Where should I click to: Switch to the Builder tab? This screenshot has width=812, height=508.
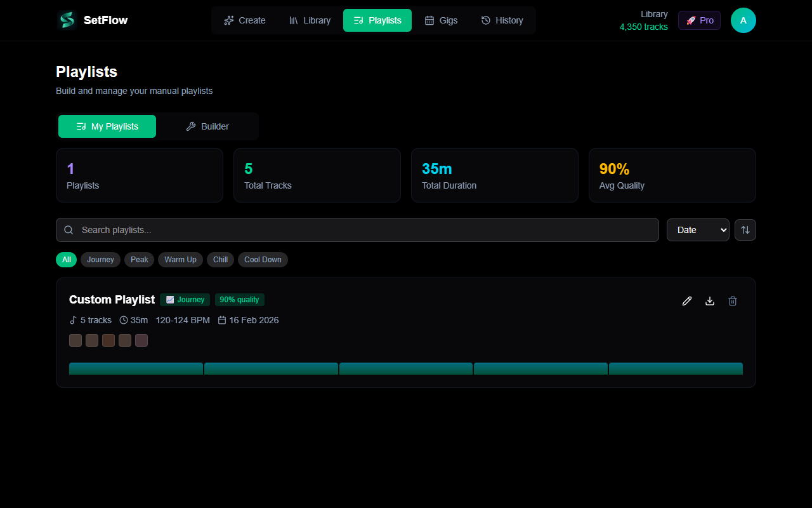[207, 126]
